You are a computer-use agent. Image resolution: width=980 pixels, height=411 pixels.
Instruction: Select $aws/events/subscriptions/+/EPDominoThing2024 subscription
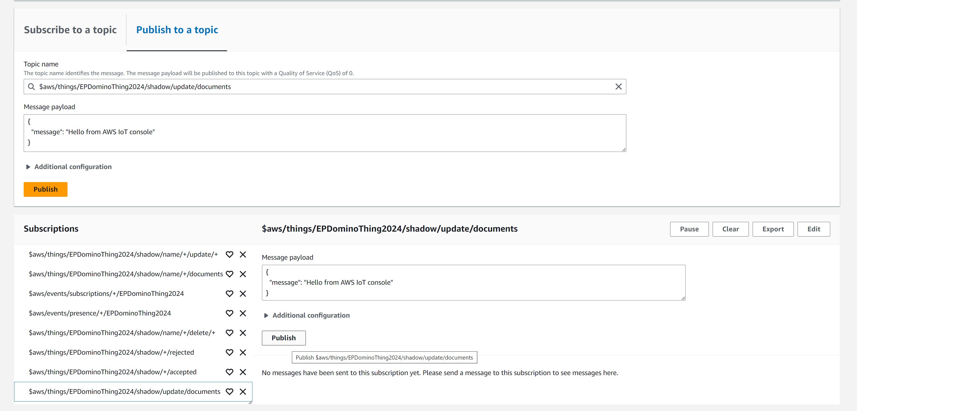[106, 293]
